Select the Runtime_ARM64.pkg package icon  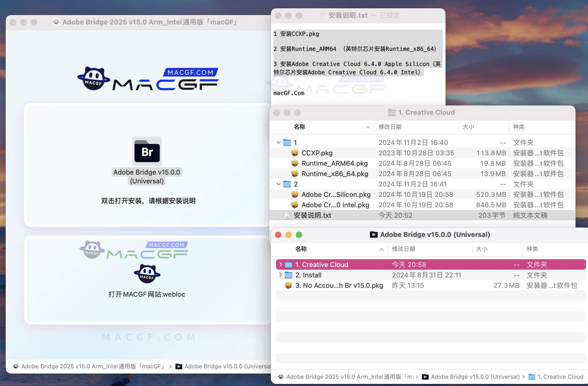pyautogui.click(x=295, y=163)
